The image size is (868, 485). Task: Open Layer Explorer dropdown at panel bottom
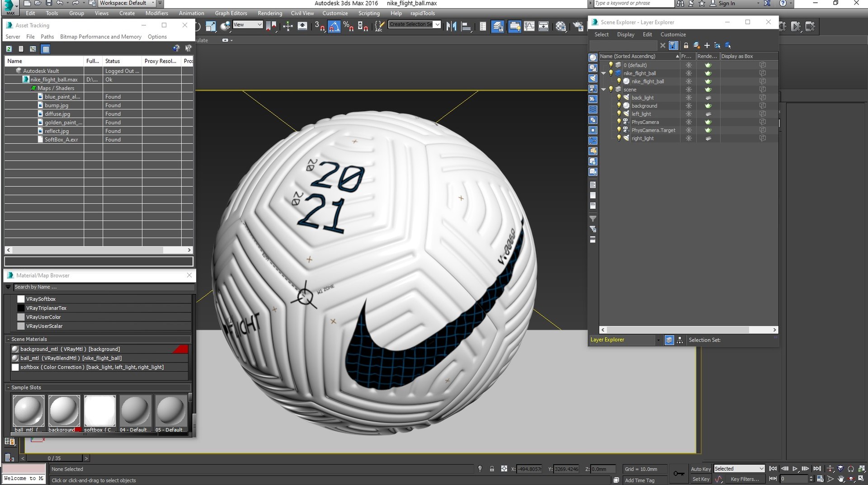[x=658, y=340]
